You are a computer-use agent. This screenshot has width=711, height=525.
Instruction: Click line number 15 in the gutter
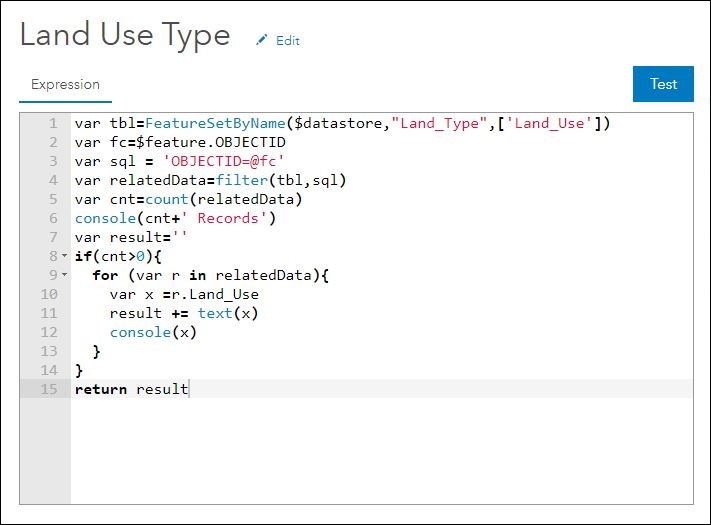49,389
